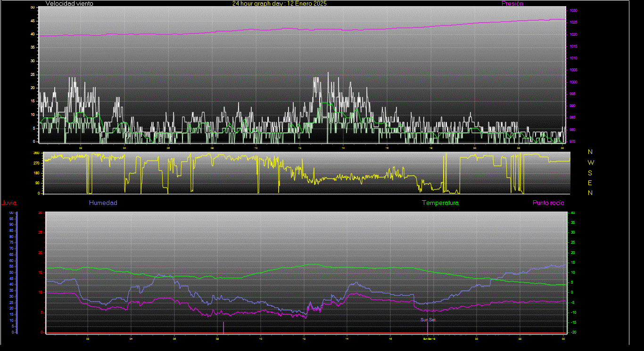Click the 180 value on wind direction axis

coord(36,173)
